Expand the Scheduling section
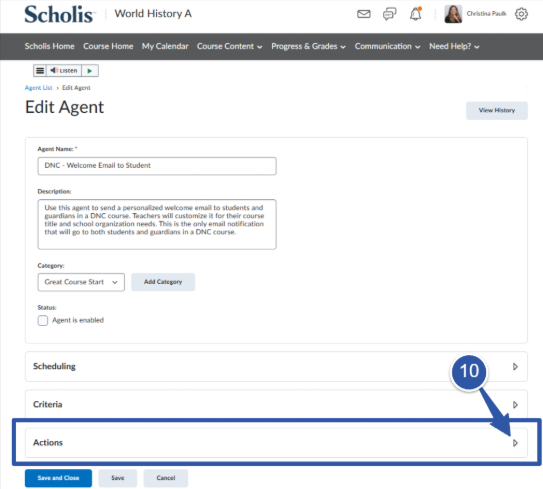The width and height of the screenshot is (543, 489). [x=515, y=366]
